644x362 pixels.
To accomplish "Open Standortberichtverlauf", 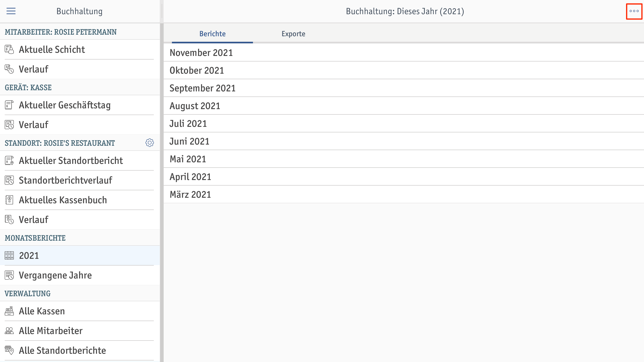I will (x=80, y=180).
